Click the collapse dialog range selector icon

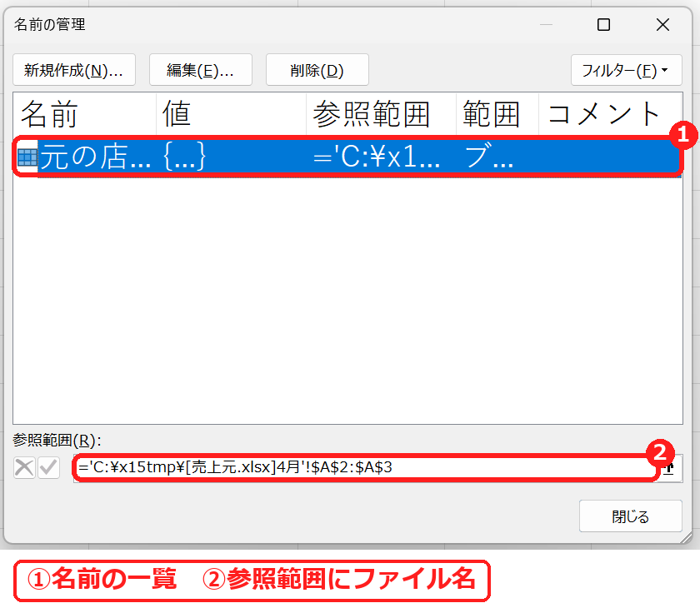pyautogui.click(x=670, y=468)
